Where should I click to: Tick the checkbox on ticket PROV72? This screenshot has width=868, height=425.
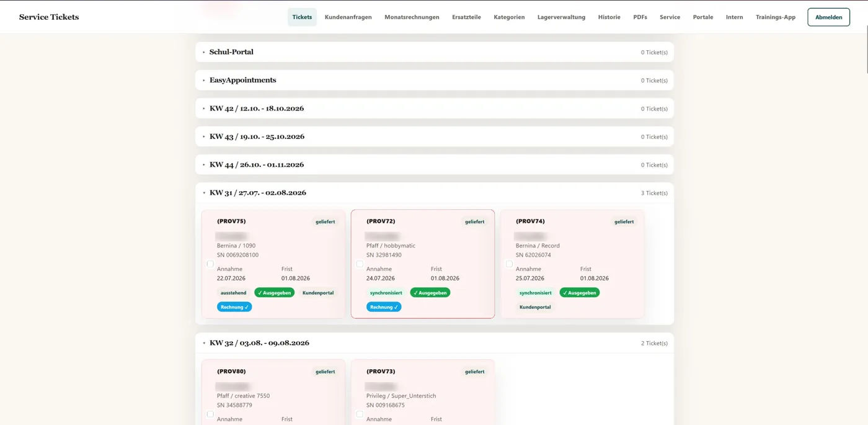click(360, 264)
